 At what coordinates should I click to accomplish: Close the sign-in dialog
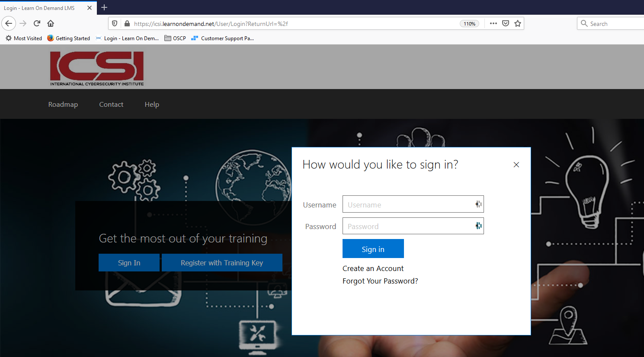point(516,165)
